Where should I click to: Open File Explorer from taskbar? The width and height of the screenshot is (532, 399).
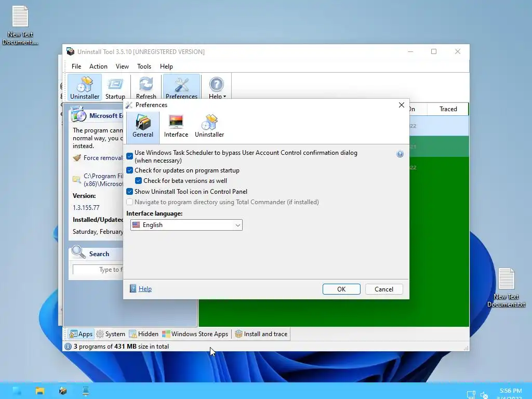point(40,391)
